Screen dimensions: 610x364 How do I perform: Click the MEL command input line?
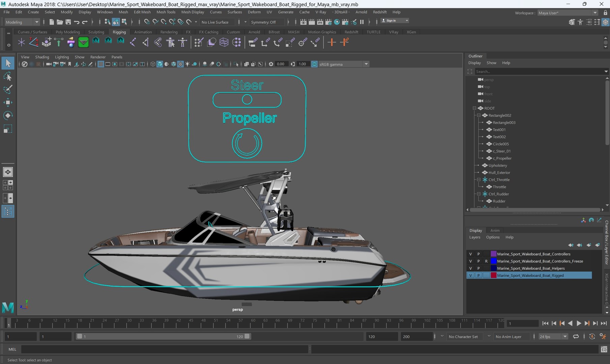coord(165,350)
